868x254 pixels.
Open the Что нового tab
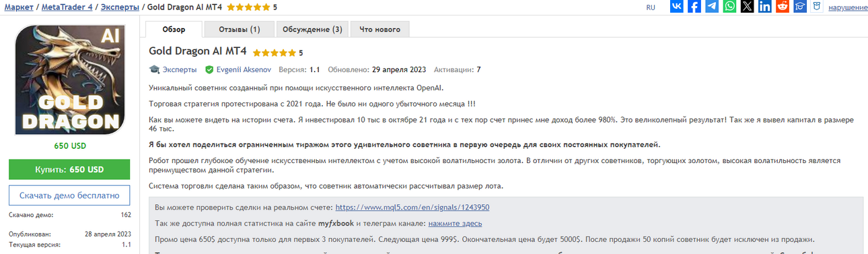pos(379,29)
